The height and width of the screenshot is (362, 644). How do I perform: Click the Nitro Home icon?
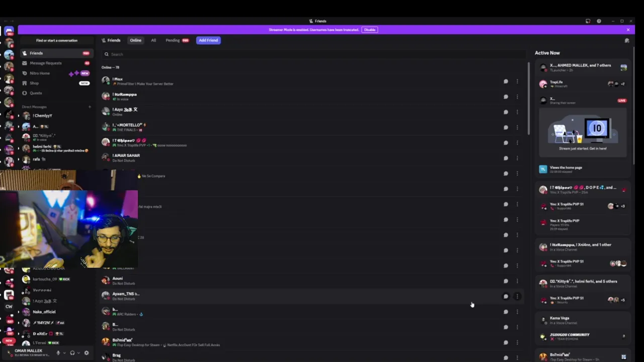25,73
